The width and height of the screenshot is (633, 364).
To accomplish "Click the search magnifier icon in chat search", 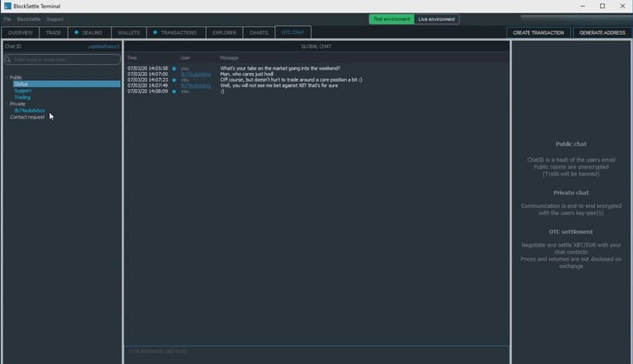I will (x=9, y=60).
